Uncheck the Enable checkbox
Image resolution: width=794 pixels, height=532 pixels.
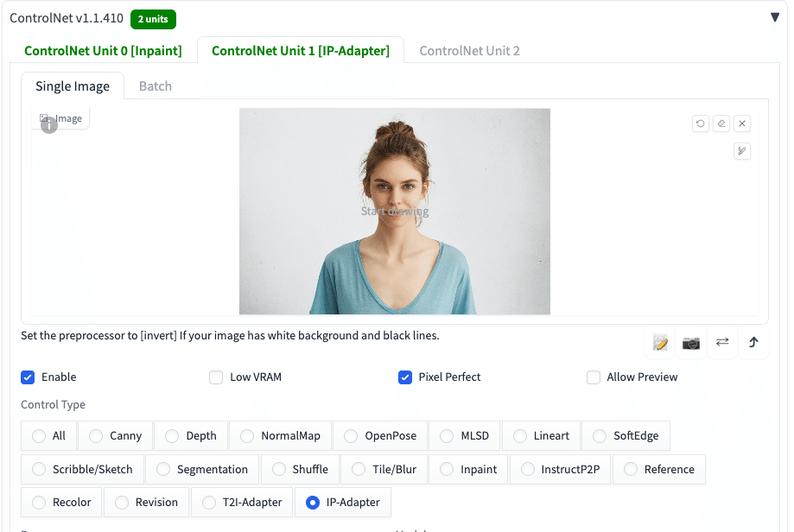pos(28,377)
